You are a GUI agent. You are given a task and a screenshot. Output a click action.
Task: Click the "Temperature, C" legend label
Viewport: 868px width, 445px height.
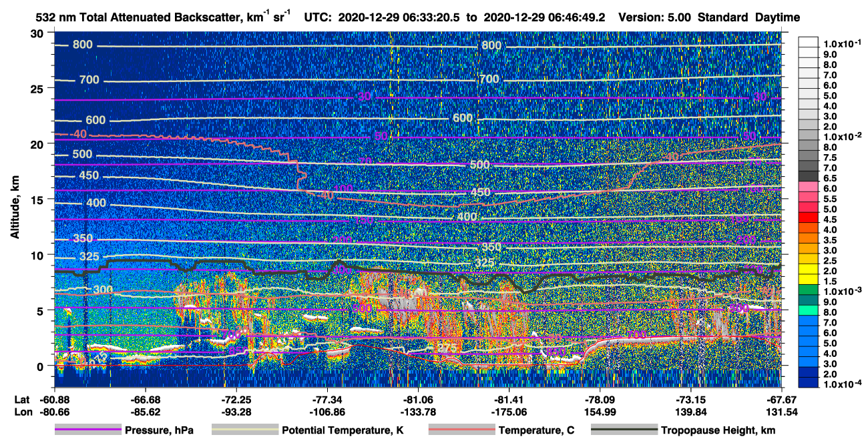(536, 431)
